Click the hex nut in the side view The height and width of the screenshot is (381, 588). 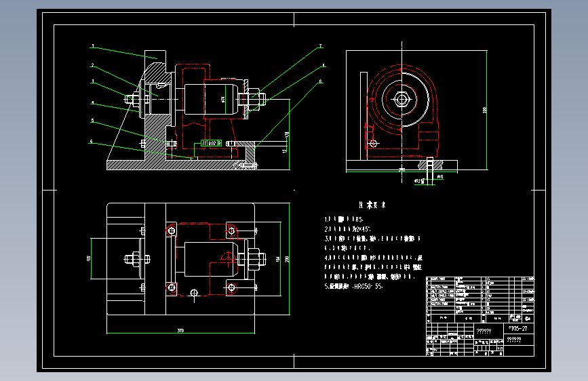point(401,100)
